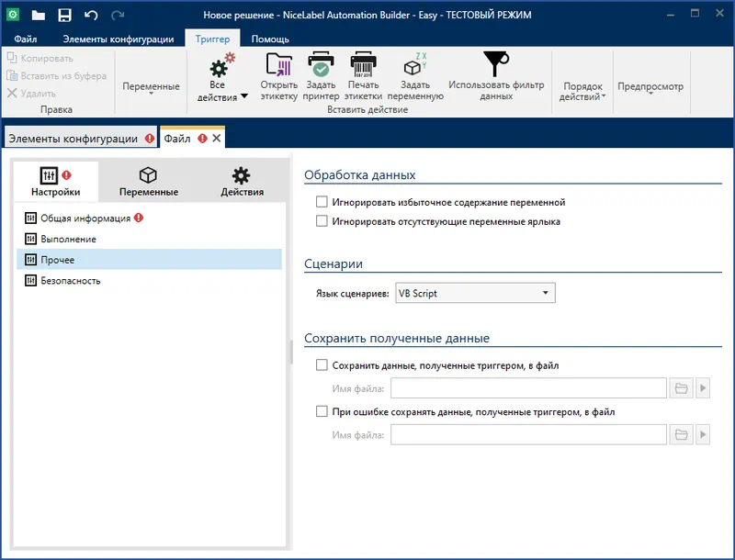Open solution using the folder icon in title bar
This screenshot has width=735, height=560.
38,15
